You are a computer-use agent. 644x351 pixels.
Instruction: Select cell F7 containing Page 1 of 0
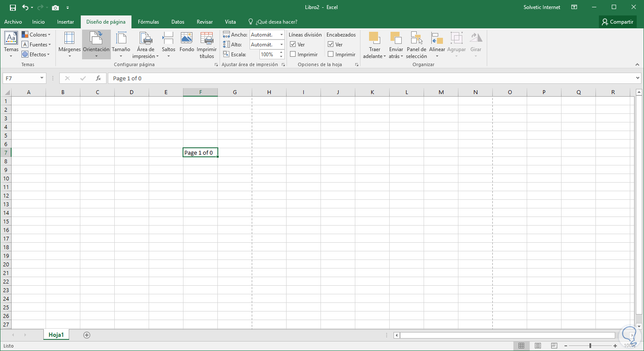pyautogui.click(x=200, y=153)
